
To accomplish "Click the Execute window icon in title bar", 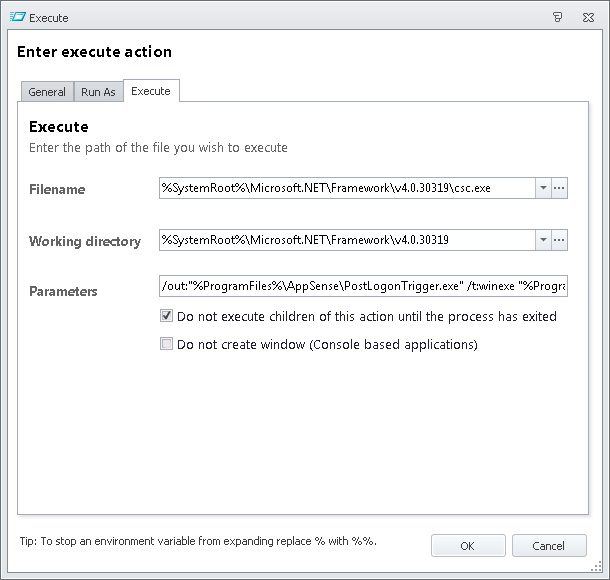I will pyautogui.click(x=16, y=17).
